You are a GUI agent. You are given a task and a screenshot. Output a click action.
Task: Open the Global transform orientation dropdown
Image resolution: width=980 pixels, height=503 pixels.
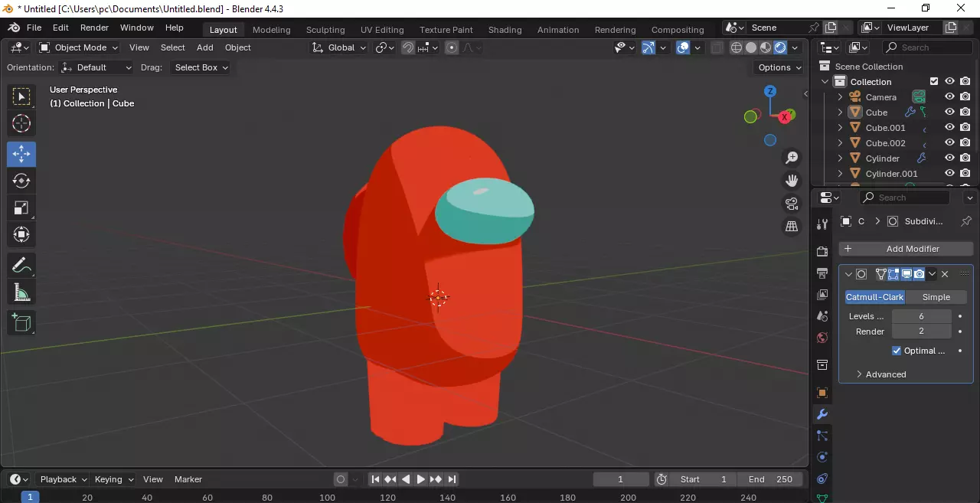340,47
